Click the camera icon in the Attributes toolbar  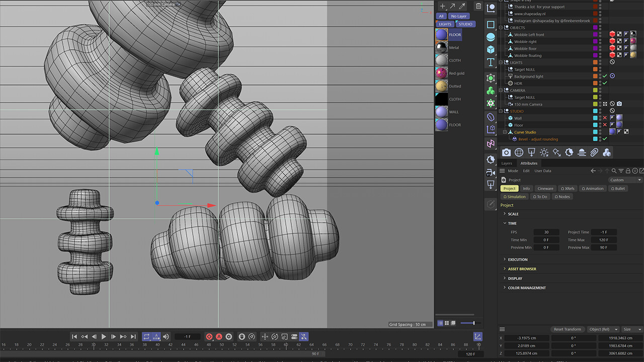coord(506,152)
